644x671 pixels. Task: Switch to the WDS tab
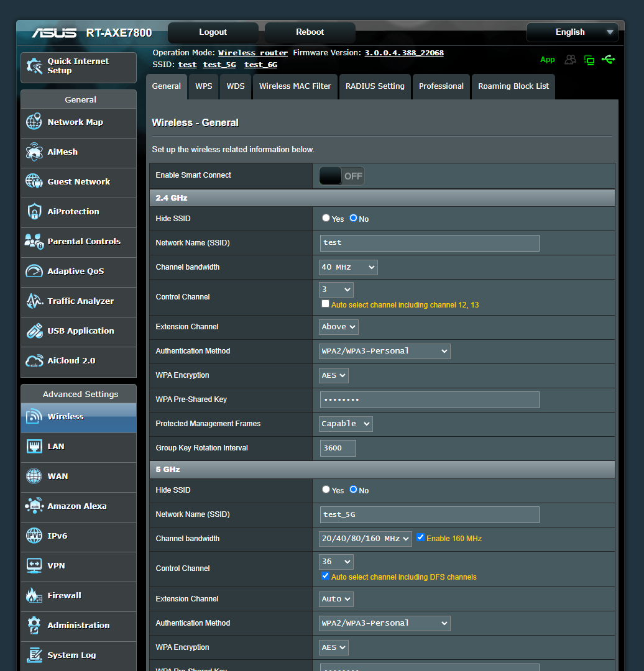236,86
